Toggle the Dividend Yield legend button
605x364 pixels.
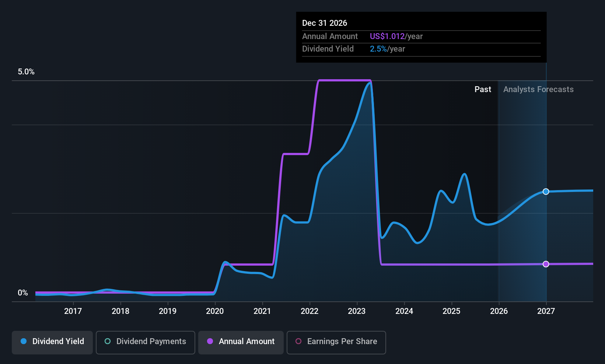(52, 342)
